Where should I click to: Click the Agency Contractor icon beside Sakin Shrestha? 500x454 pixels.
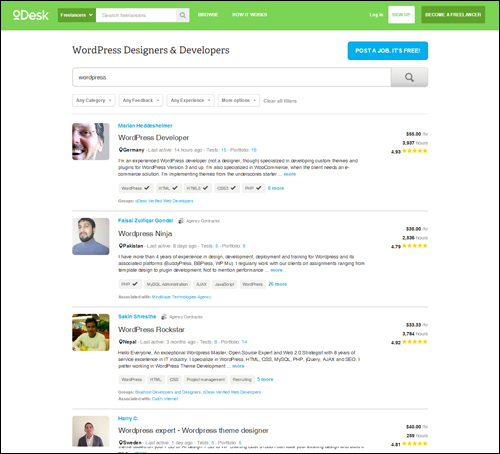pos(164,317)
